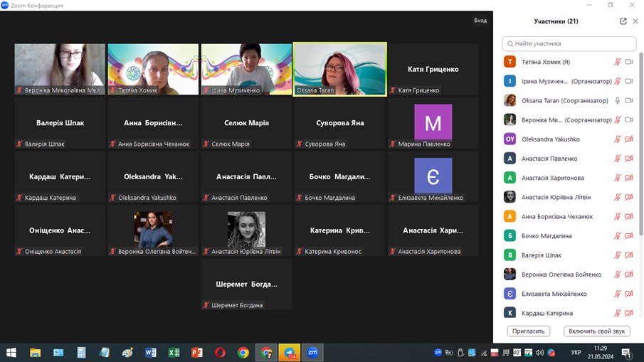Click muted mic icon for Oleksandra Yakushko
The height and width of the screenshot is (362, 644).
(x=618, y=139)
